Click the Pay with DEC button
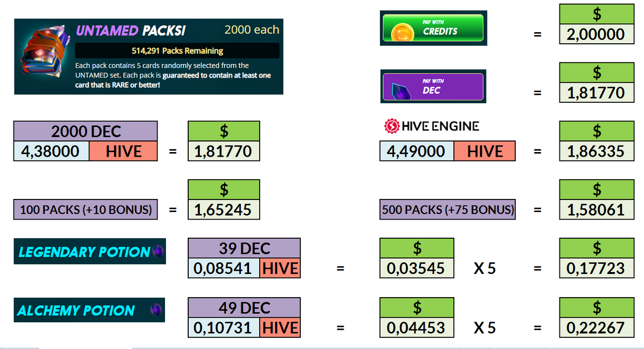Viewport: 644px width, 349px height. click(433, 87)
